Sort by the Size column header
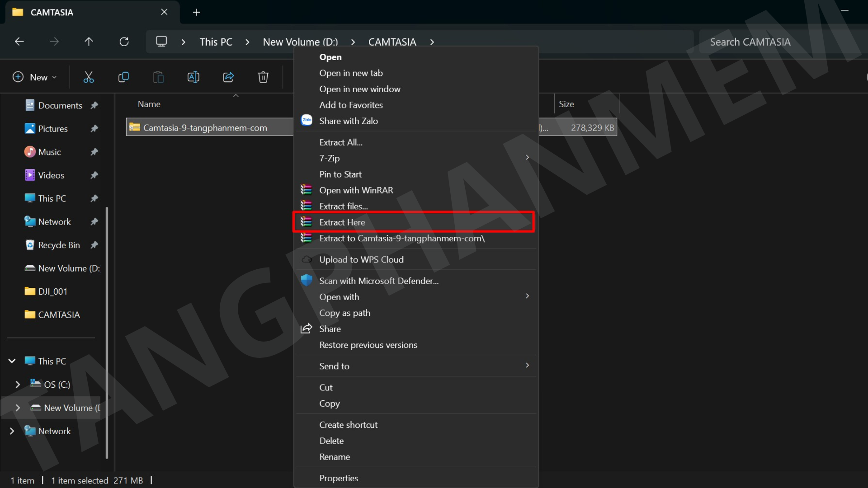 pos(566,104)
